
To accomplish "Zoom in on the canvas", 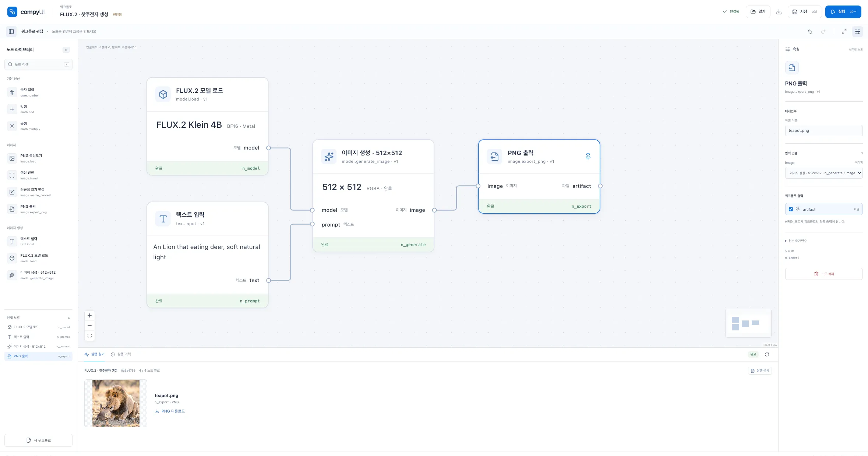I will pos(89,316).
